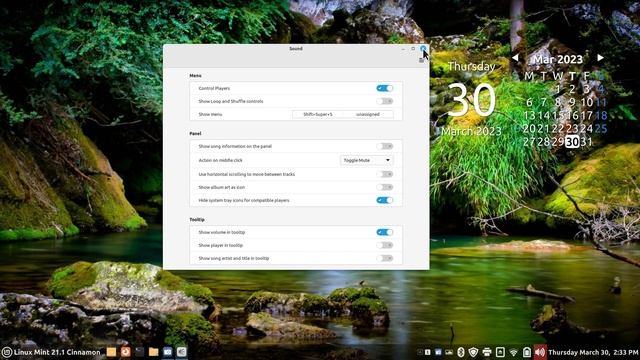The width and height of the screenshot is (640, 360).
Task: Open the sound volume applet
Action: click(540, 352)
